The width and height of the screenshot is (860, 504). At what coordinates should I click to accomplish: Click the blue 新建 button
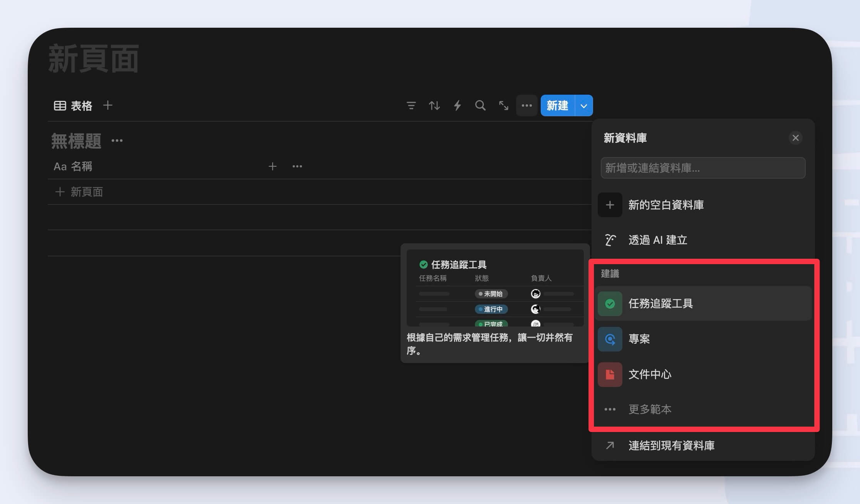click(x=557, y=105)
